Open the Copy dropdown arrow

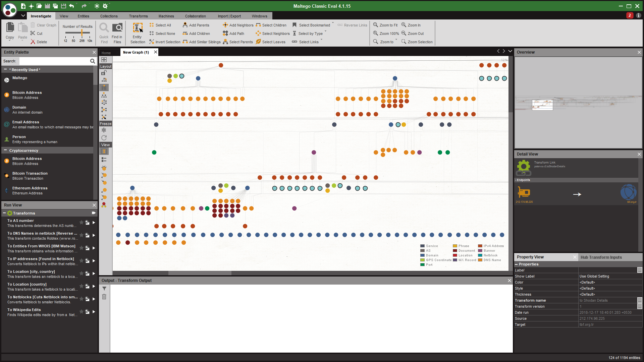click(x=10, y=41)
